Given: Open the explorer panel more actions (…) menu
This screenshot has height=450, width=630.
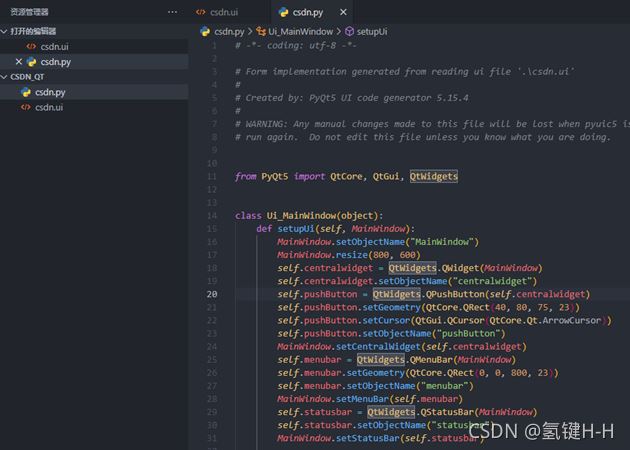Looking at the screenshot, I should pyautogui.click(x=173, y=12).
